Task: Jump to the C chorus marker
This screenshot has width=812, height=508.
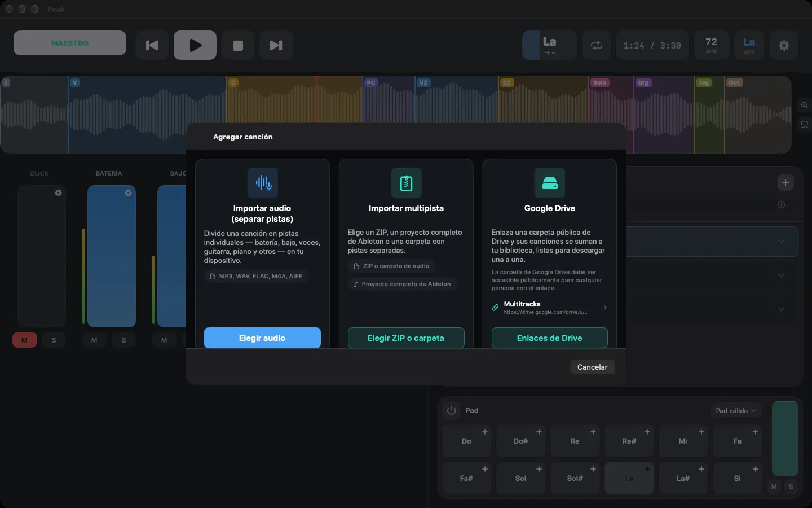Action: pos(233,82)
